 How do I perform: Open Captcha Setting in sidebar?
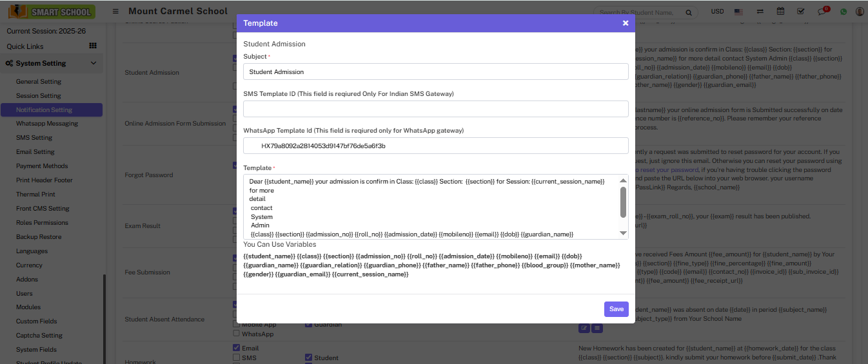tap(39, 336)
